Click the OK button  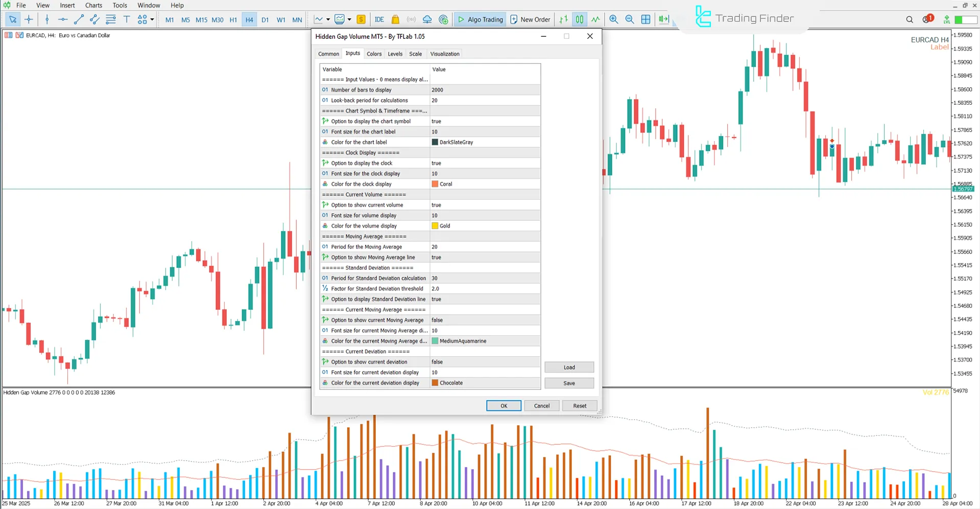504,405
